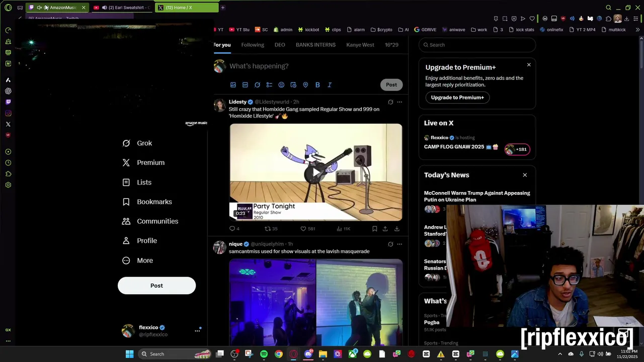Open Google Chrome from the taskbar
The width and height of the screenshot is (644, 362).
(279, 354)
